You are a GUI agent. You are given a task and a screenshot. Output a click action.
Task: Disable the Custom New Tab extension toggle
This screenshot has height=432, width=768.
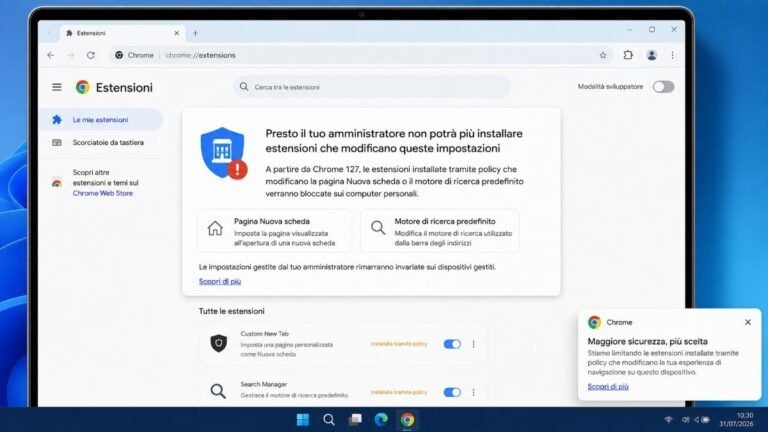[452, 344]
